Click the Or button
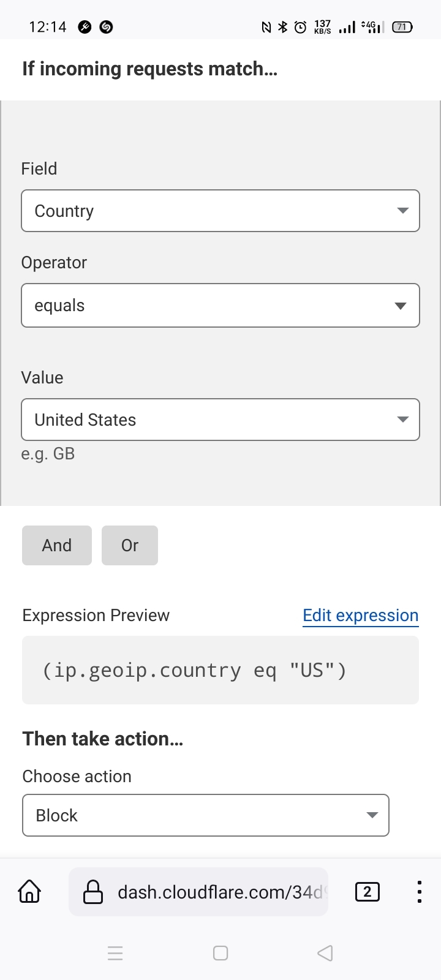This screenshot has width=441, height=980. tap(130, 545)
